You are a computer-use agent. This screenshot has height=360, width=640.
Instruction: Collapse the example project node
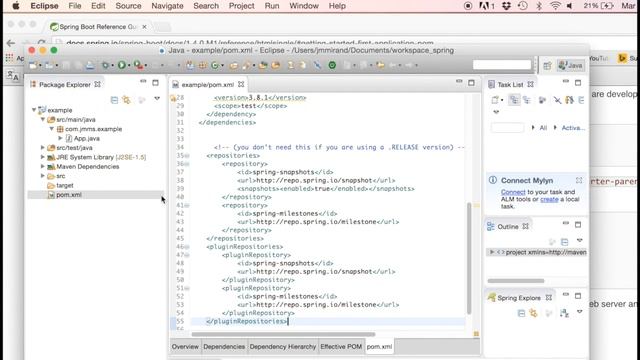point(34,110)
